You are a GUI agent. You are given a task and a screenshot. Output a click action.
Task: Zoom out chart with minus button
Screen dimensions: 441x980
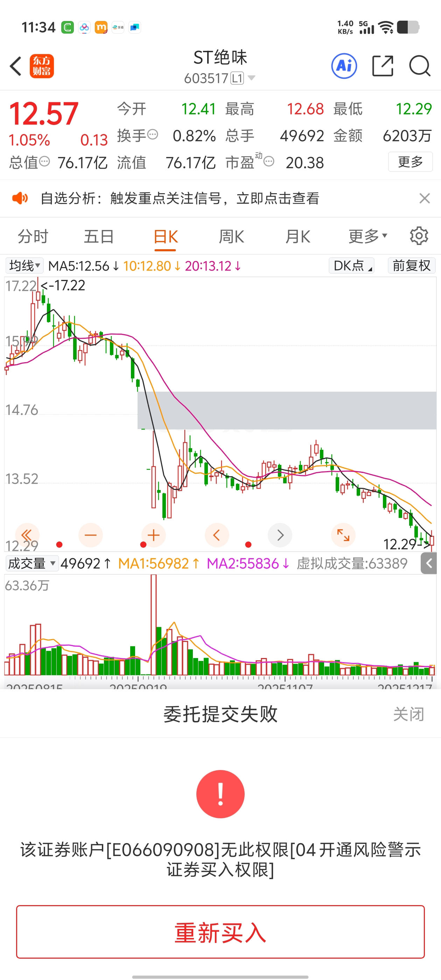pyautogui.click(x=91, y=535)
